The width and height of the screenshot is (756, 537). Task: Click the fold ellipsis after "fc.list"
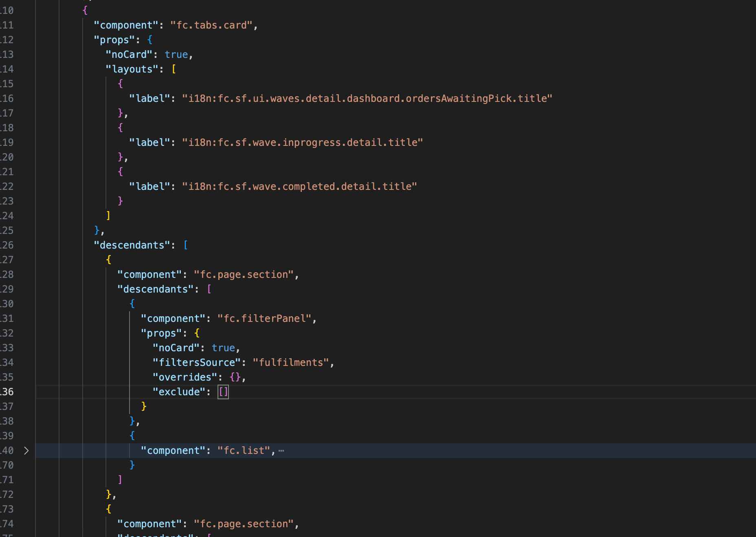coord(281,451)
